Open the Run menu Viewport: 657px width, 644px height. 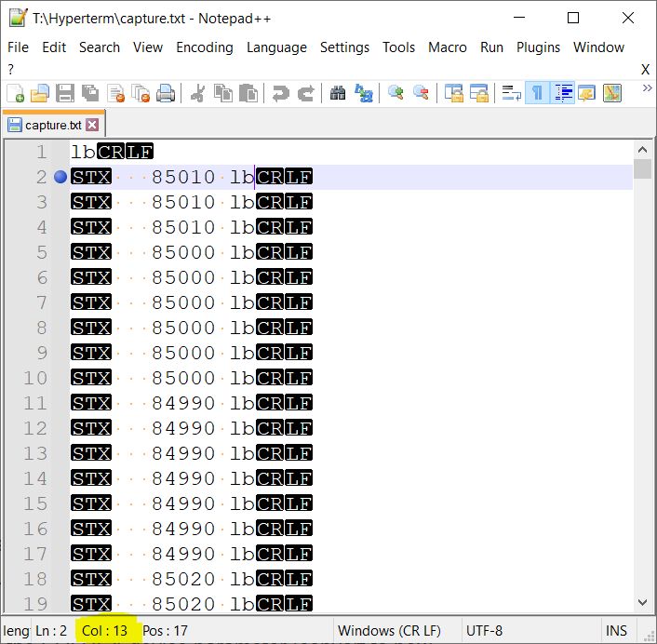[x=491, y=47]
